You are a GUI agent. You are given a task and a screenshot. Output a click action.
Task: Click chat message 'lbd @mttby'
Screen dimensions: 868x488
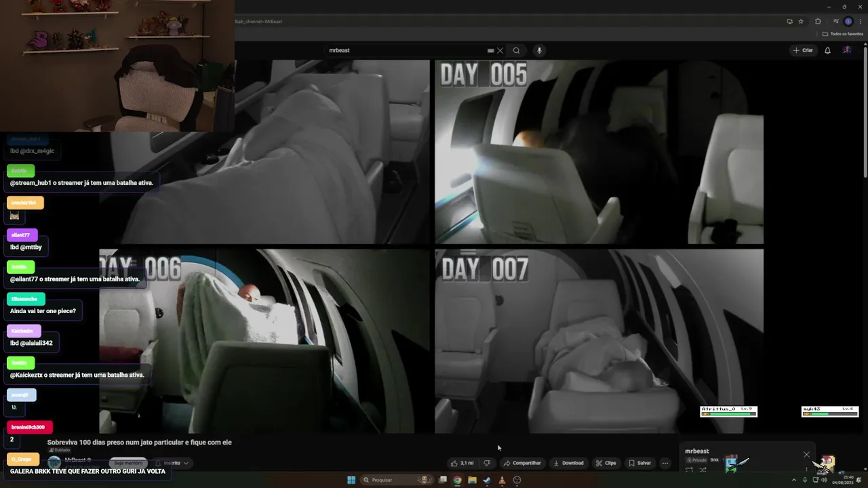coord(26,247)
